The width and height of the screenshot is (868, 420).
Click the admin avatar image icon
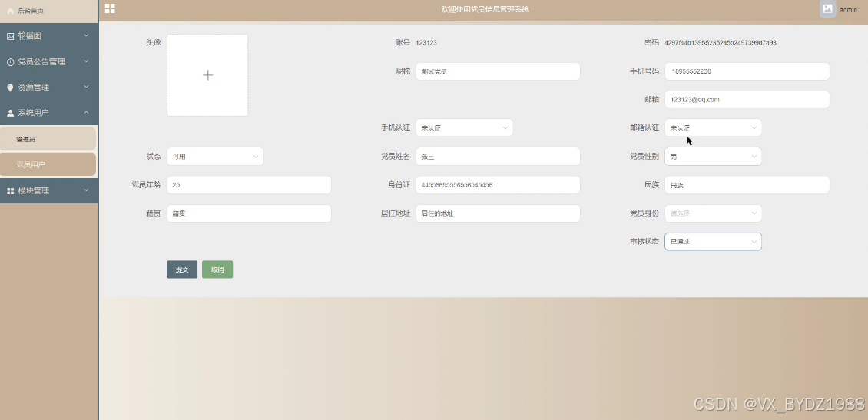coord(827,9)
